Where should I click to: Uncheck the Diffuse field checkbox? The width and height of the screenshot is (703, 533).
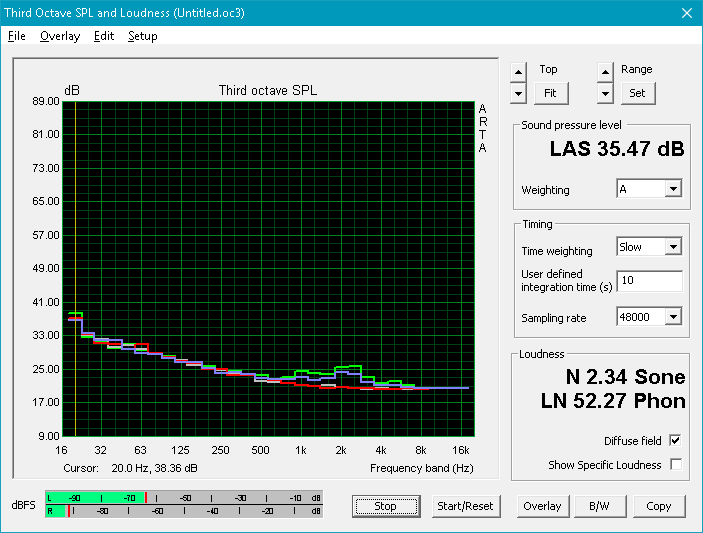pos(675,441)
